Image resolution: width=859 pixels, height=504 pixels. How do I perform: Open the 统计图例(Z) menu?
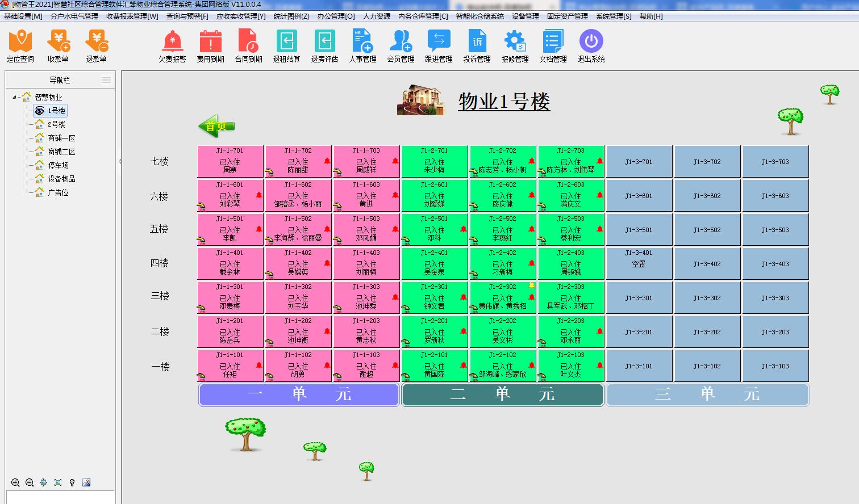click(x=291, y=16)
